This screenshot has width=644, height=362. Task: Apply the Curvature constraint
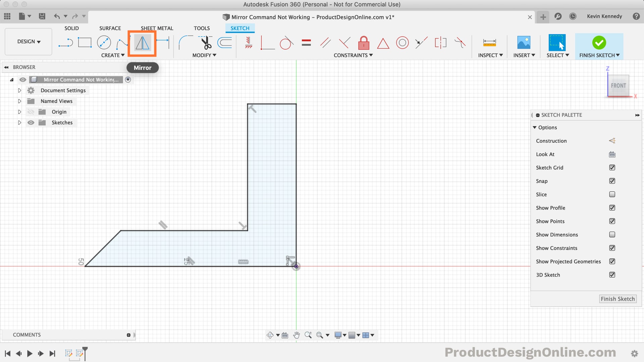click(x=460, y=43)
